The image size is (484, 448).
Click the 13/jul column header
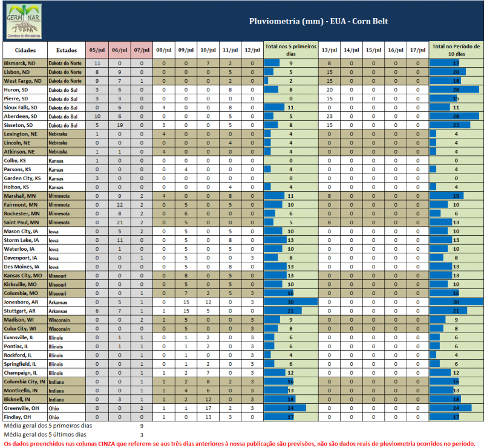[329, 50]
